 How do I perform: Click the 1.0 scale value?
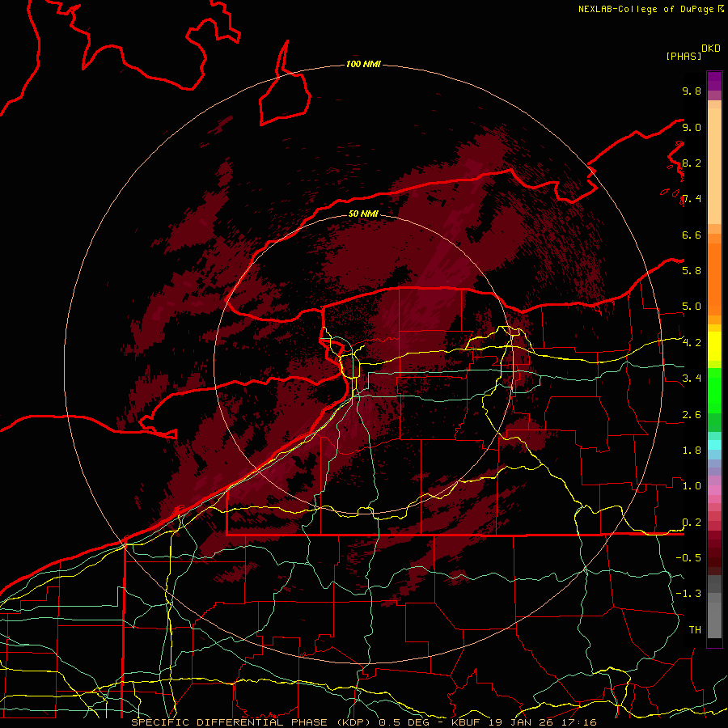point(692,486)
